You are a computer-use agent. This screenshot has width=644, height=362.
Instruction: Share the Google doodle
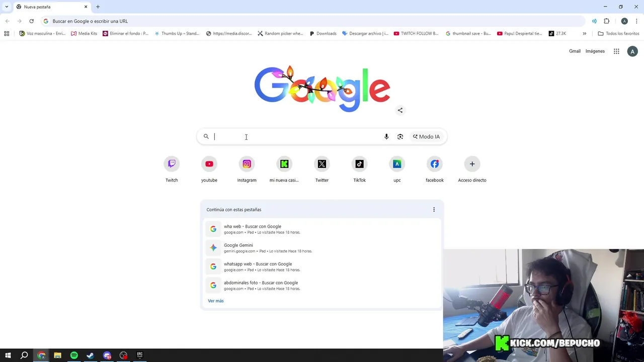pyautogui.click(x=400, y=110)
